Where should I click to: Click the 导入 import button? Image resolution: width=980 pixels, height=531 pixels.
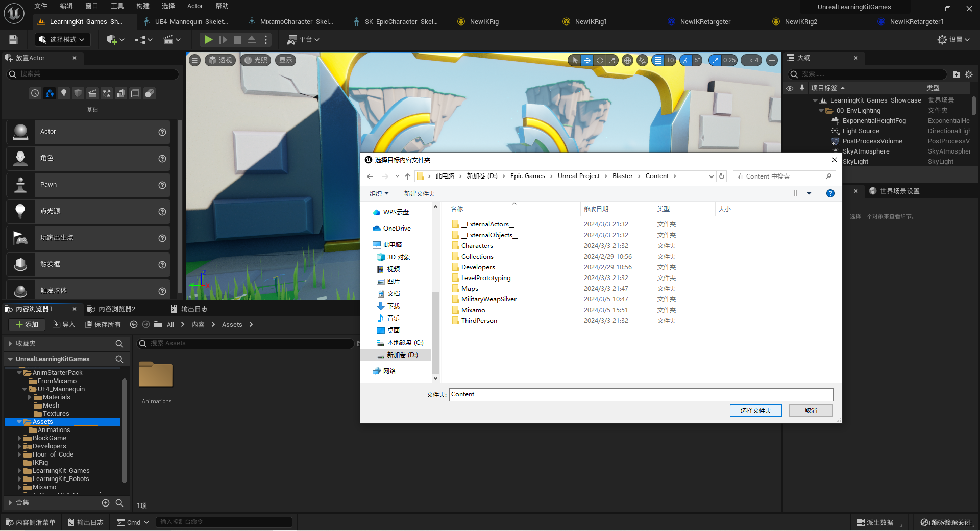click(64, 325)
